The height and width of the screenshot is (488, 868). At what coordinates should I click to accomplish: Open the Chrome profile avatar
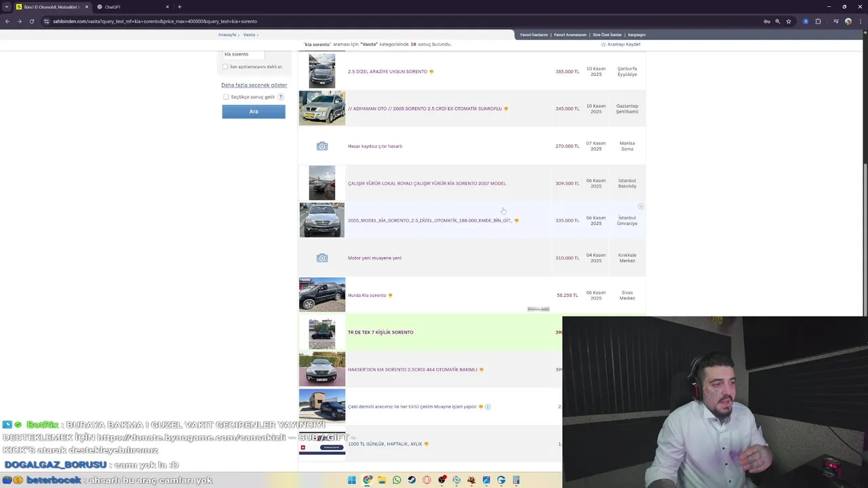[x=848, y=21]
